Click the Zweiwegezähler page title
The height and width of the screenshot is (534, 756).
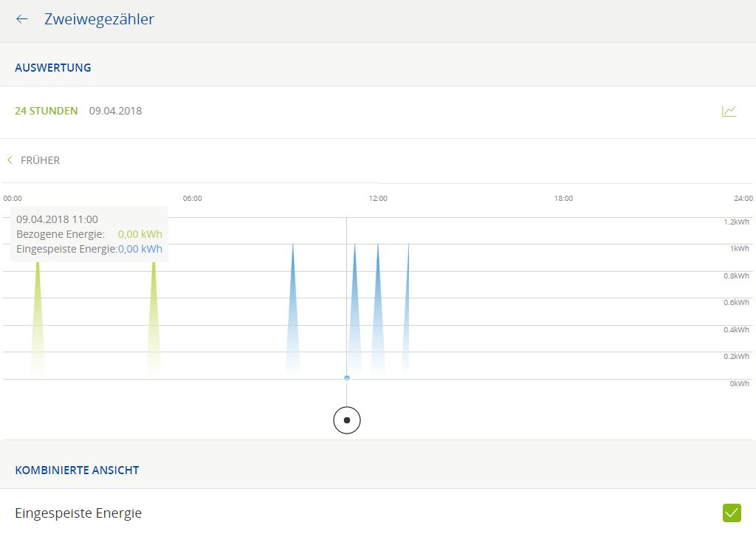pos(99,19)
